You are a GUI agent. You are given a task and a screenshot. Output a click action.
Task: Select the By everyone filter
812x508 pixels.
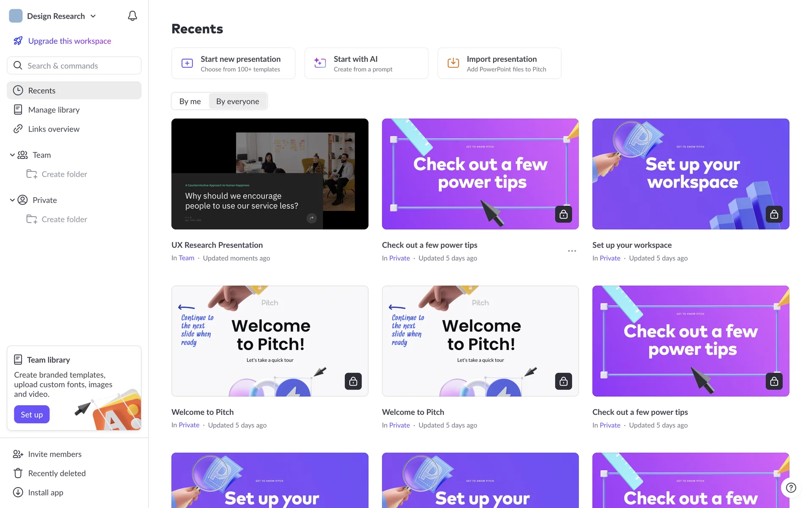[237, 101]
